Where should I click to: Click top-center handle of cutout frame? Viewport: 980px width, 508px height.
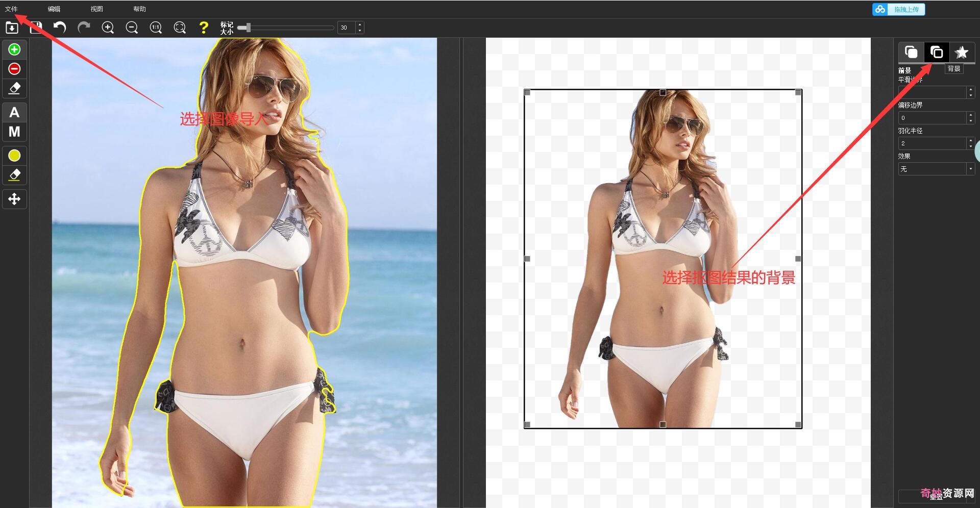[663, 92]
